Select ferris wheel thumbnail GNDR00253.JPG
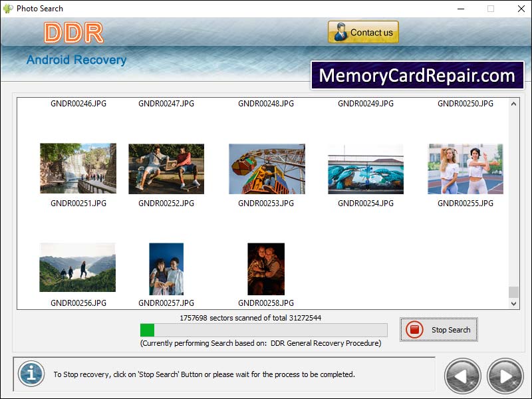 267,169
